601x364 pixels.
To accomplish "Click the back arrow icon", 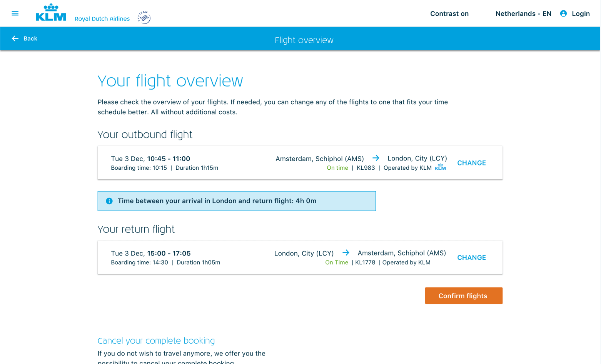I will click(x=15, y=38).
